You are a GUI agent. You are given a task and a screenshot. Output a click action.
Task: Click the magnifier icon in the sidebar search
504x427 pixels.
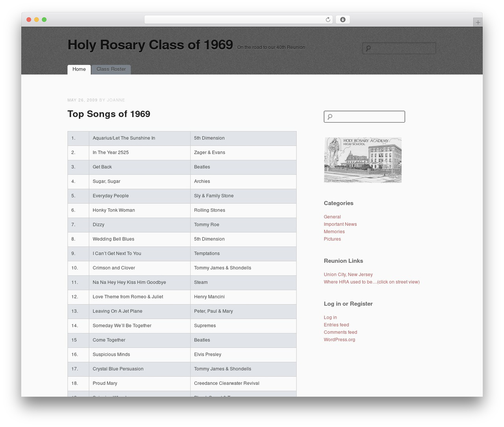(x=330, y=117)
